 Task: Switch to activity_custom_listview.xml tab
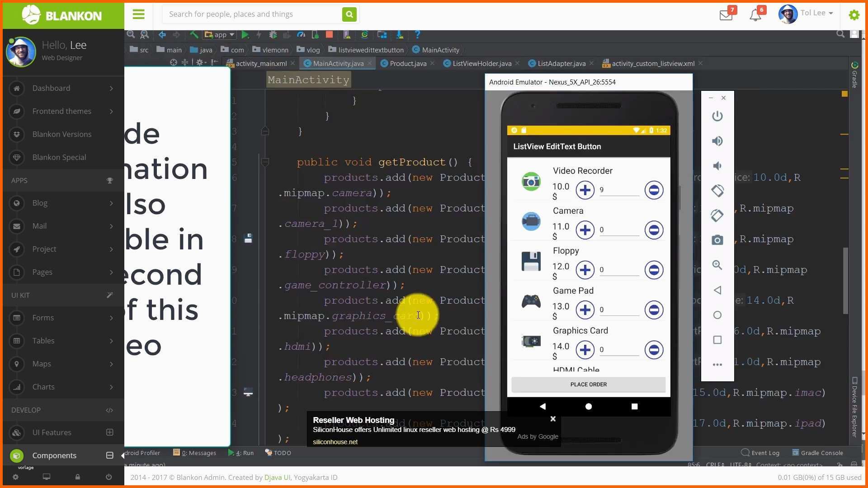(x=653, y=64)
